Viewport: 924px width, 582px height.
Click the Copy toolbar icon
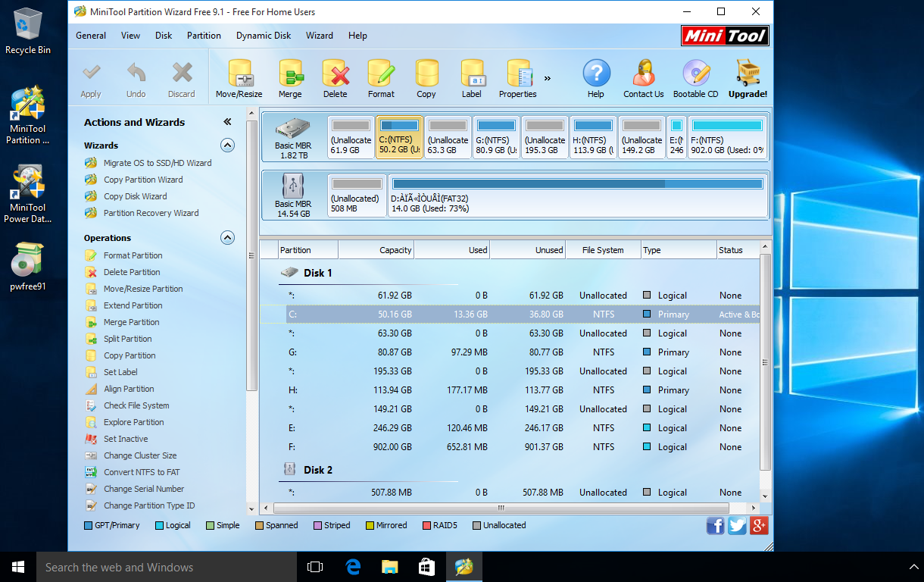[426, 74]
